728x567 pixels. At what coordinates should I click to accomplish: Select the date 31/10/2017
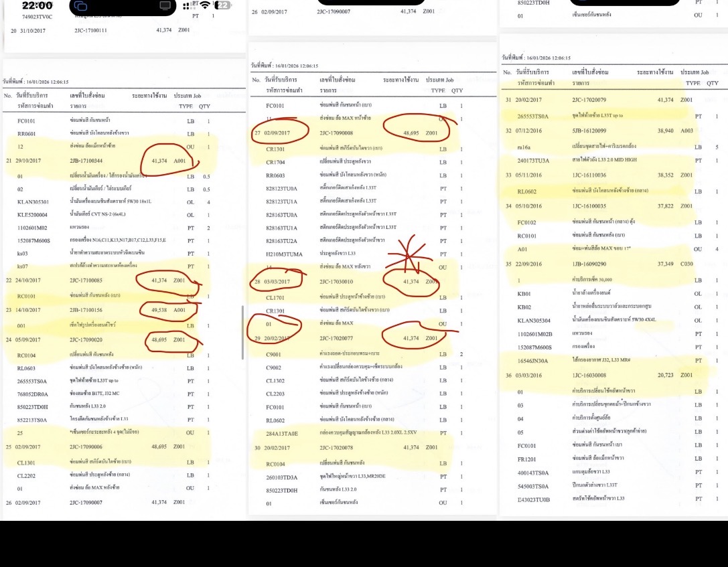33,31
